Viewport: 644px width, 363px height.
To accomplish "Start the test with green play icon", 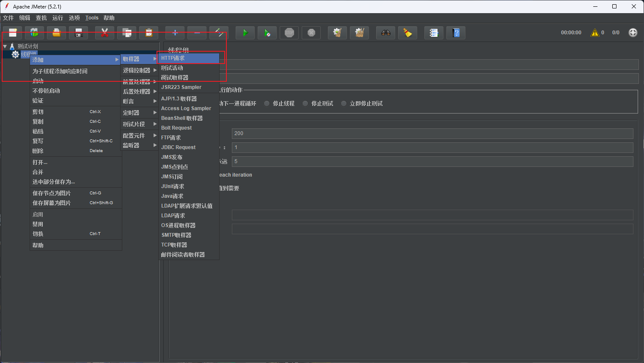I will pos(245,33).
